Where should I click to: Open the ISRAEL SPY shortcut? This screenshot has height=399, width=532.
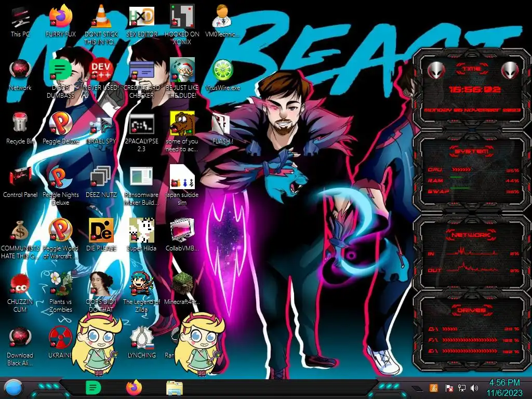pos(101,129)
